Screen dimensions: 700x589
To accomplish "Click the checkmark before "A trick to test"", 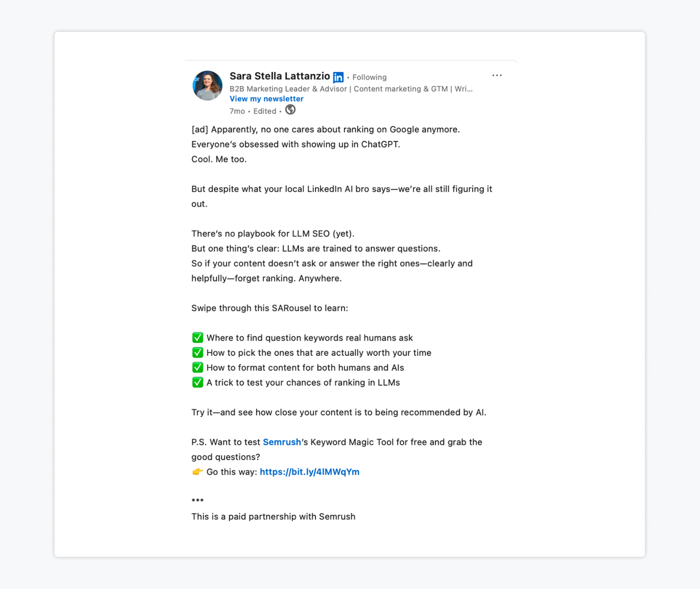I will coord(197,382).
